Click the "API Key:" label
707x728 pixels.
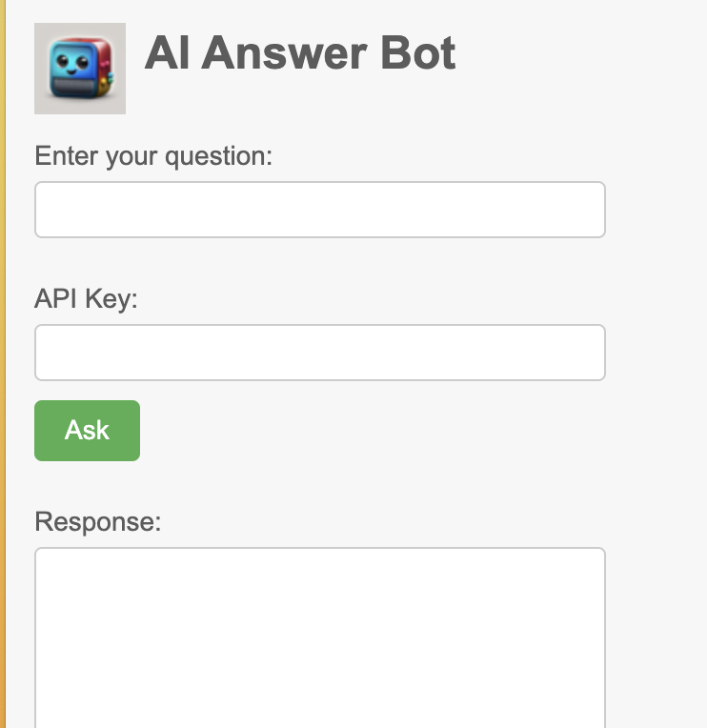[87, 298]
